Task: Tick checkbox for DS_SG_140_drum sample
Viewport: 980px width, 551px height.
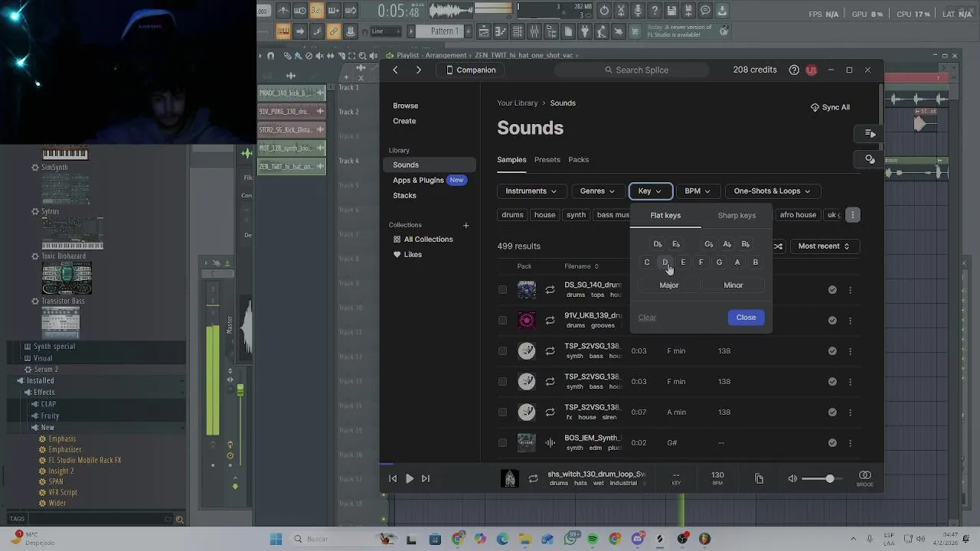Action: tap(502, 290)
